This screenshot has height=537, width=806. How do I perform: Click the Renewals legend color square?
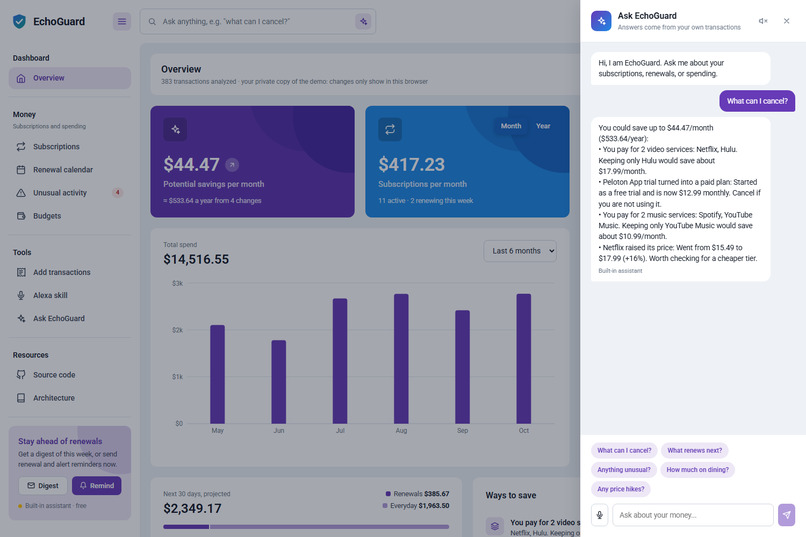[388, 494]
